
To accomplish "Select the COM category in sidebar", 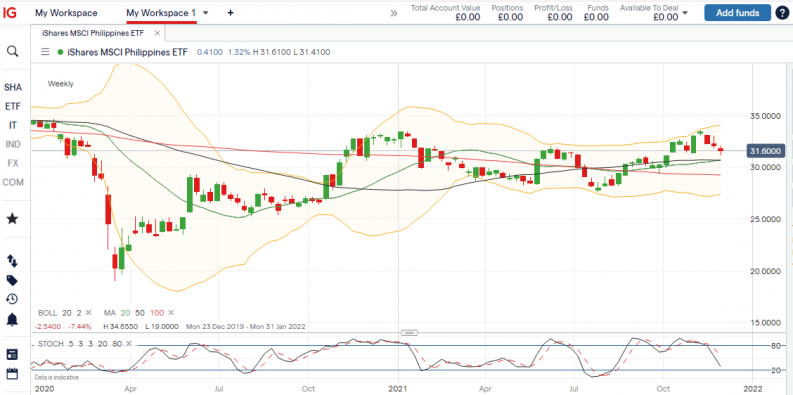I will (x=13, y=182).
